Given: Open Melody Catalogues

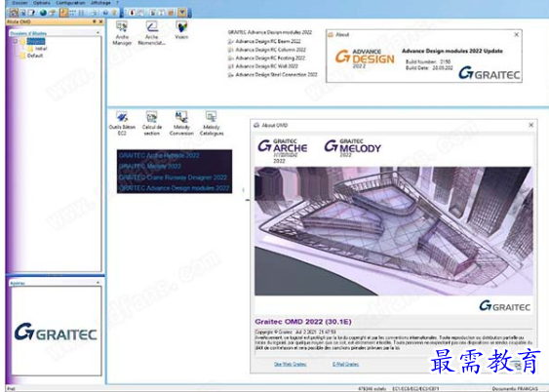Looking at the screenshot, I should coord(212,124).
